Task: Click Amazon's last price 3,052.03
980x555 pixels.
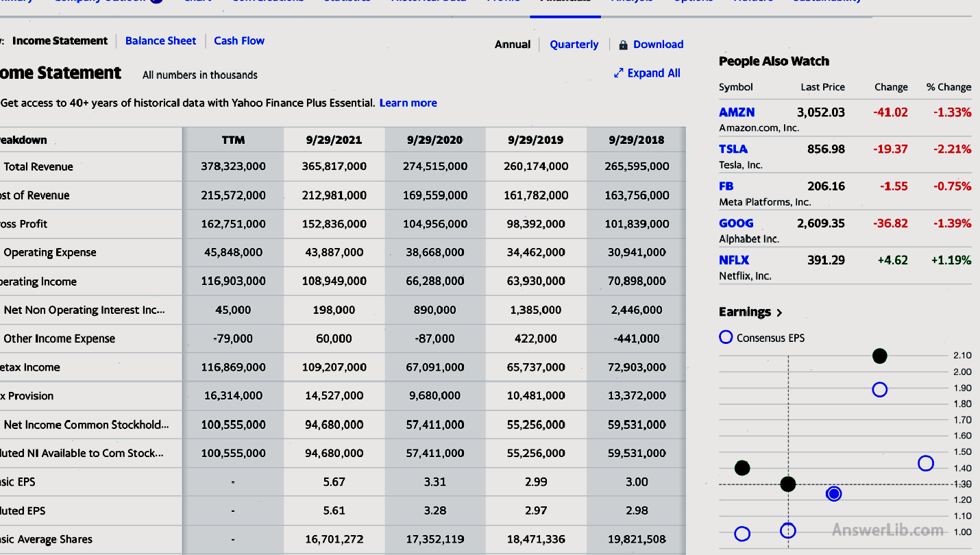Action: pyautogui.click(x=820, y=112)
